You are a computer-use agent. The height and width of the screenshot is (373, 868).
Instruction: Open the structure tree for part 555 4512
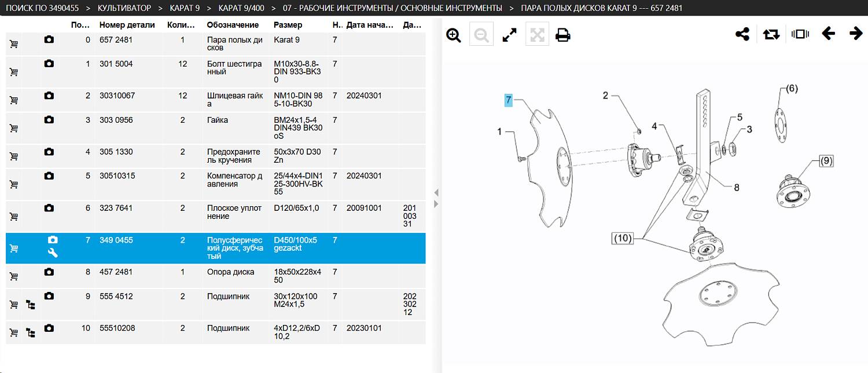pos(31,304)
